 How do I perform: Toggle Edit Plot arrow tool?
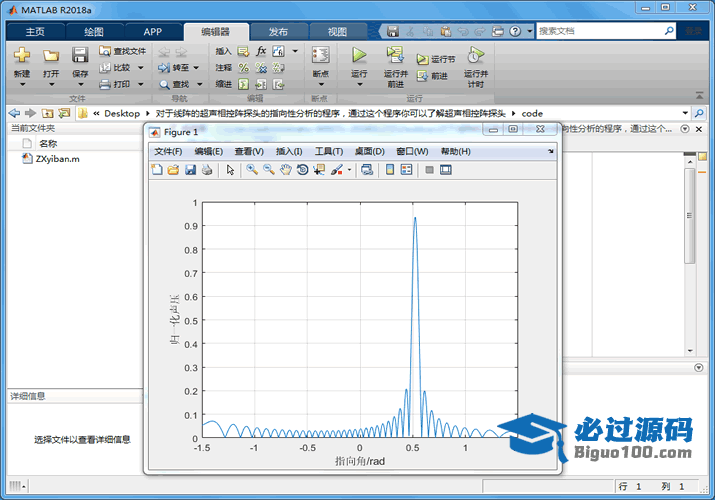230,170
